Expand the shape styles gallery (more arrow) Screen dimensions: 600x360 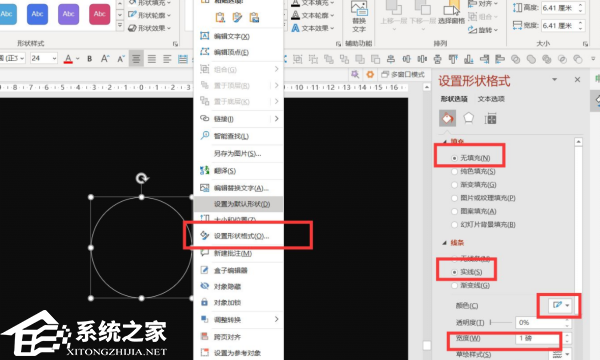pos(120,26)
